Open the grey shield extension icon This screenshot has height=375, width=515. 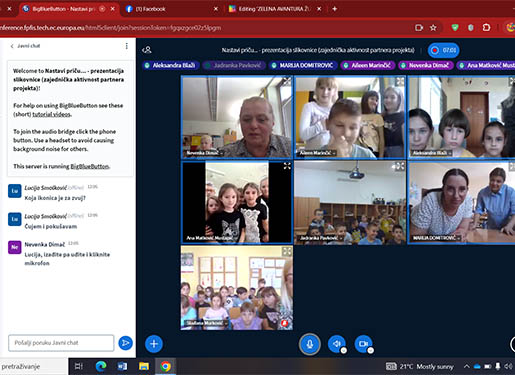tap(471, 28)
